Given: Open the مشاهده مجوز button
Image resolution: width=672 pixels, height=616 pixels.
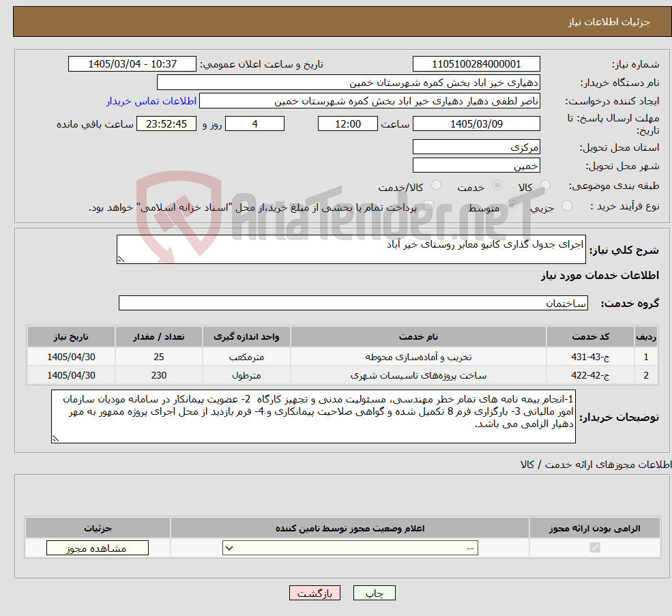Looking at the screenshot, I should tap(98, 548).
